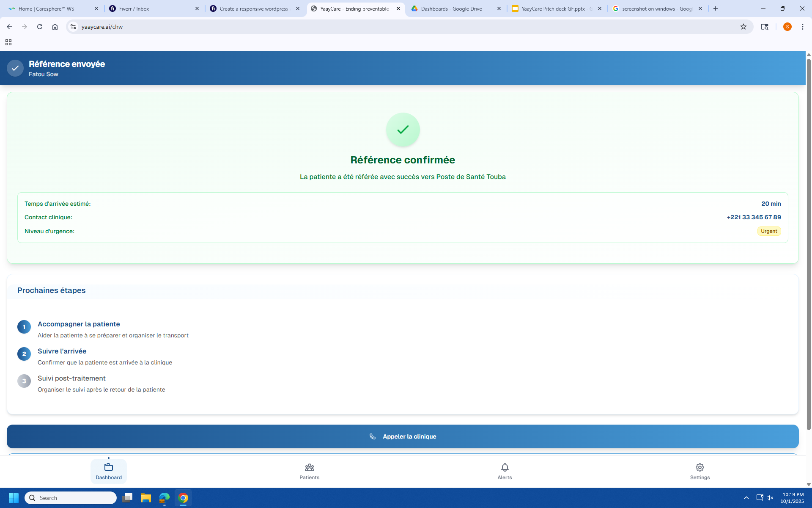Click the Appeler la clinique button
The width and height of the screenshot is (812, 508).
(x=402, y=436)
